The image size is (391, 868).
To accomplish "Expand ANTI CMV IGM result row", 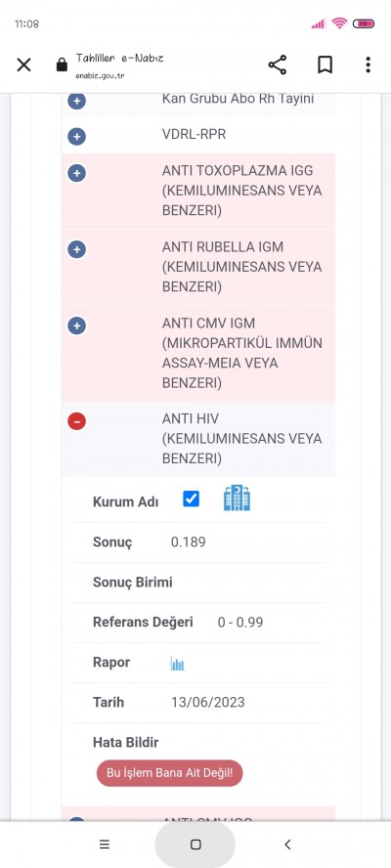I will click(x=77, y=326).
